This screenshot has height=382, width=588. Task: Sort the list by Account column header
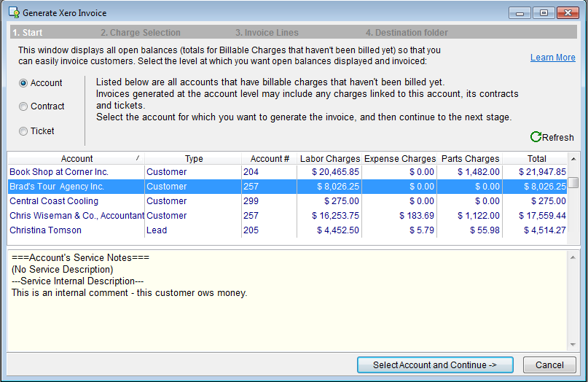(77, 158)
